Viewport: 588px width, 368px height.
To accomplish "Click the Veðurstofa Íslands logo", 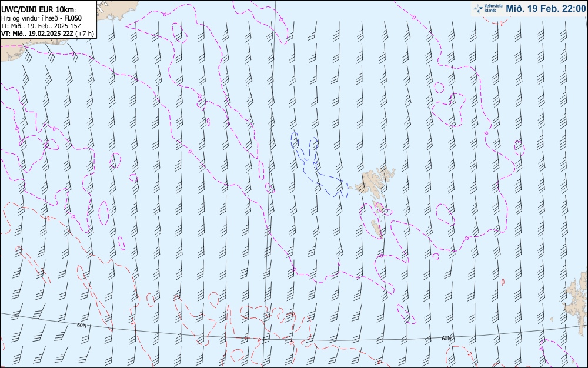I will click(x=487, y=8).
